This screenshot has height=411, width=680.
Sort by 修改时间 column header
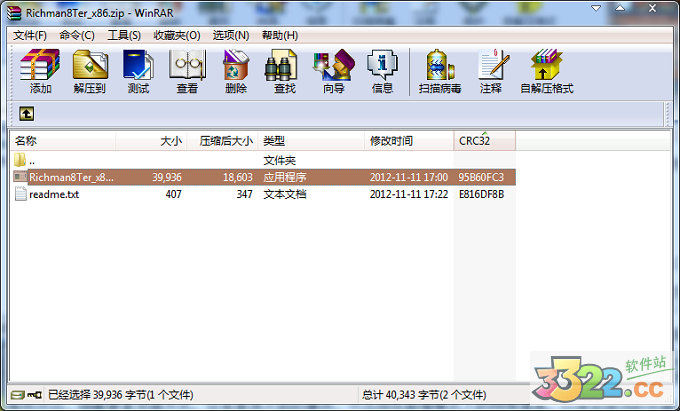tap(409, 141)
